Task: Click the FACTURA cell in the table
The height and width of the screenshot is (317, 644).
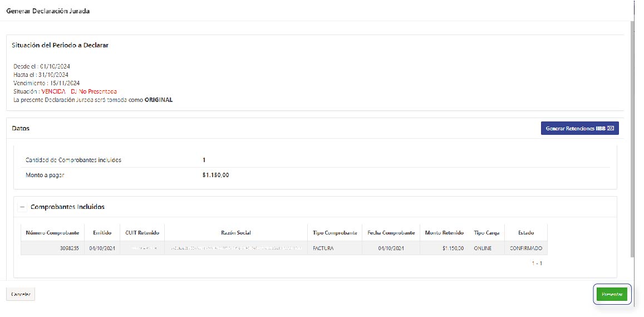Action: click(x=323, y=248)
